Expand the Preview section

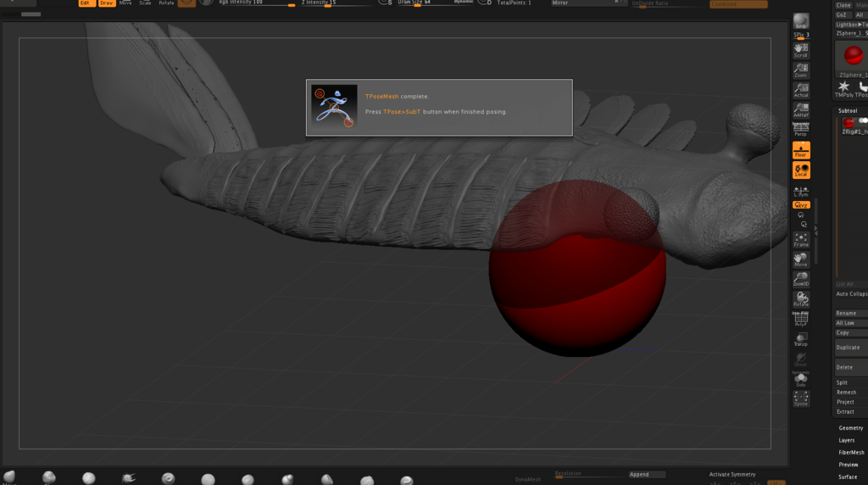[848, 465]
